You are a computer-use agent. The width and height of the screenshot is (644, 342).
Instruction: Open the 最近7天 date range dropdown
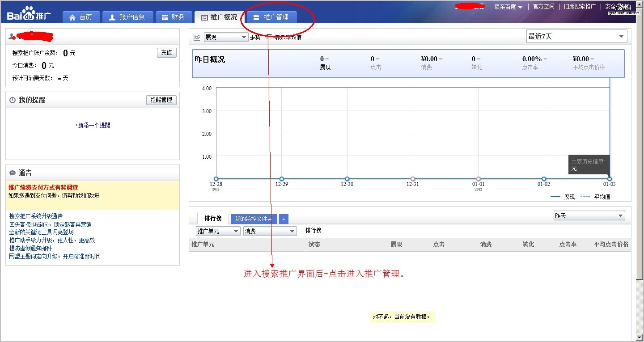click(576, 37)
